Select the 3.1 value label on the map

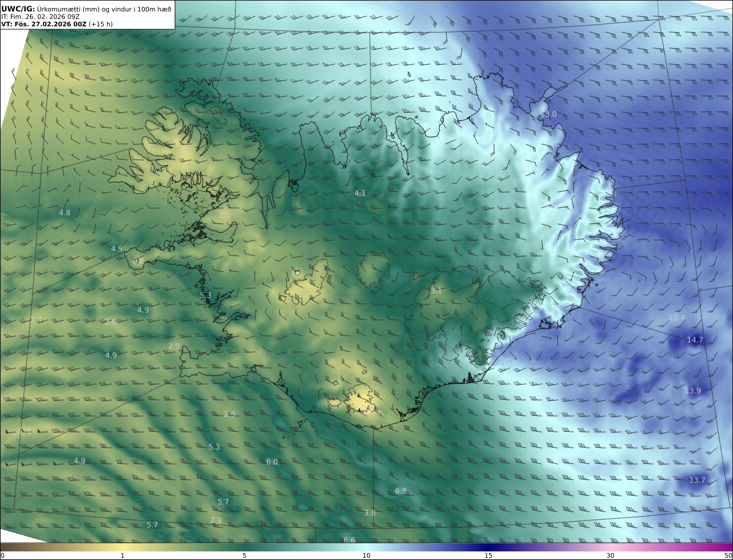[x=436, y=291]
